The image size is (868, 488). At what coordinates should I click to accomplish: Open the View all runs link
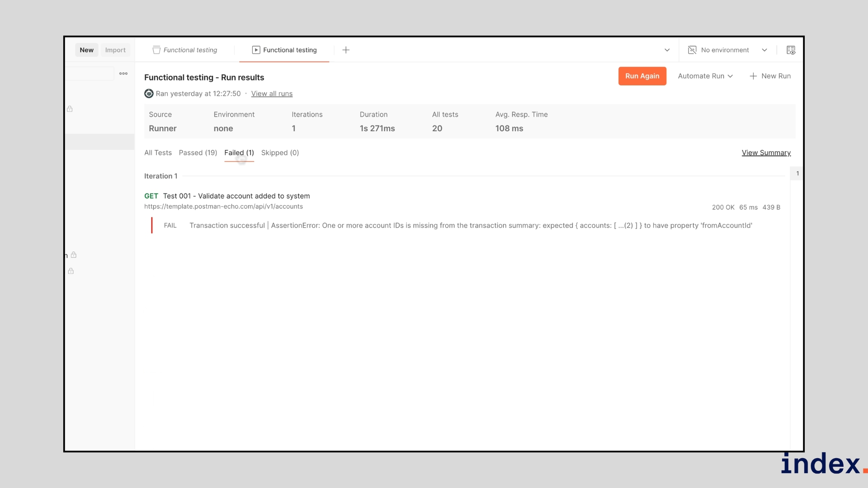tap(271, 94)
